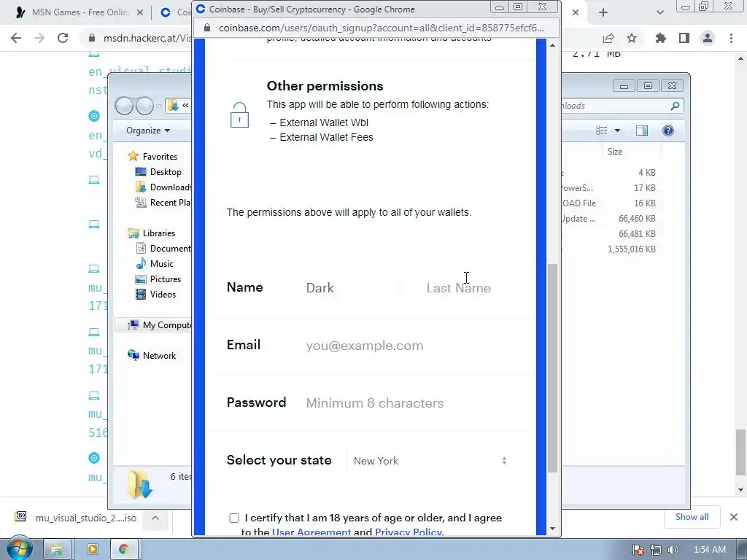Click the 1:54 AM taskbar clock
Screen dimensions: 747x560
[709, 550]
